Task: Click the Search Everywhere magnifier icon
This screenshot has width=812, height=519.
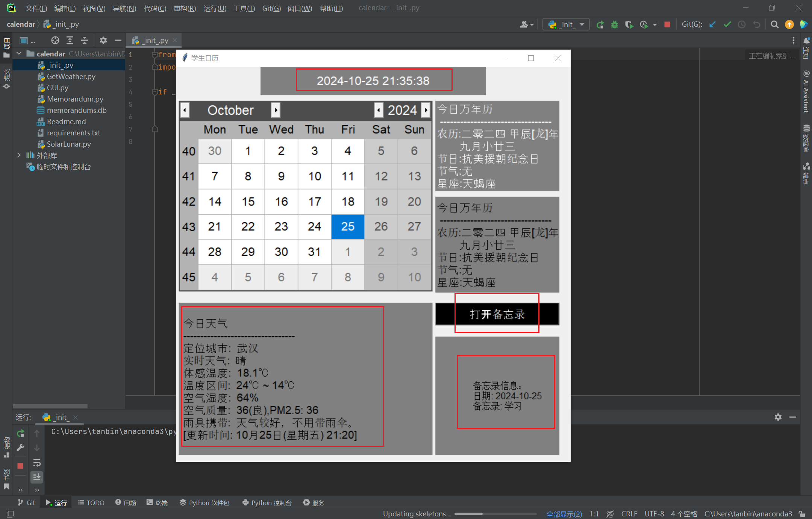Action: (x=774, y=24)
